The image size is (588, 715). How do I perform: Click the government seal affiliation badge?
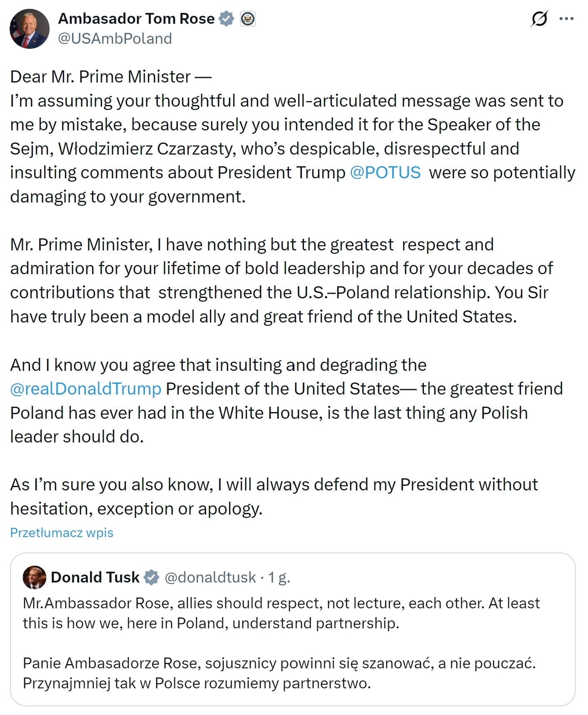point(248,19)
